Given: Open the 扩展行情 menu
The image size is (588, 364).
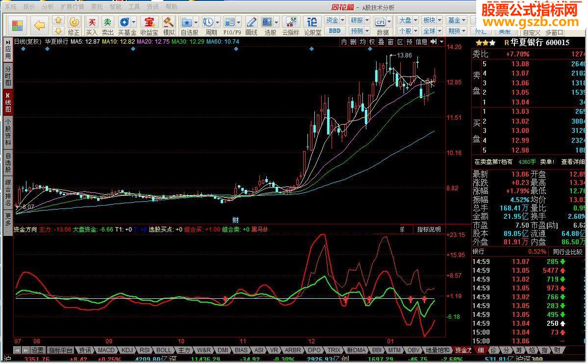Looking at the screenshot, I should [x=72, y=7].
